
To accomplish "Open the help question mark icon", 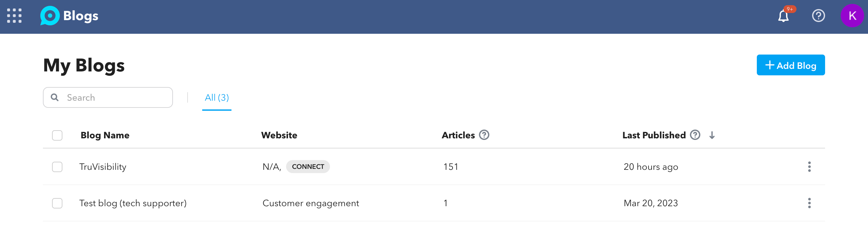I will coord(818,16).
